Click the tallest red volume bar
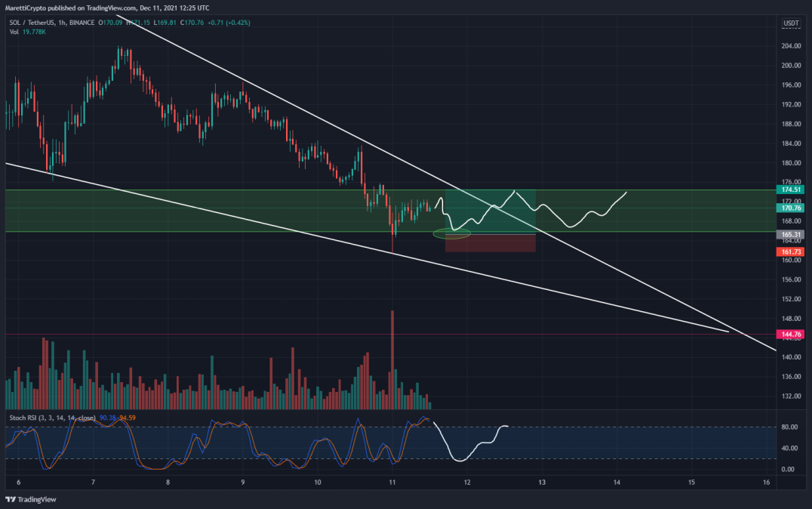The height and width of the screenshot is (509, 812). pyautogui.click(x=392, y=359)
